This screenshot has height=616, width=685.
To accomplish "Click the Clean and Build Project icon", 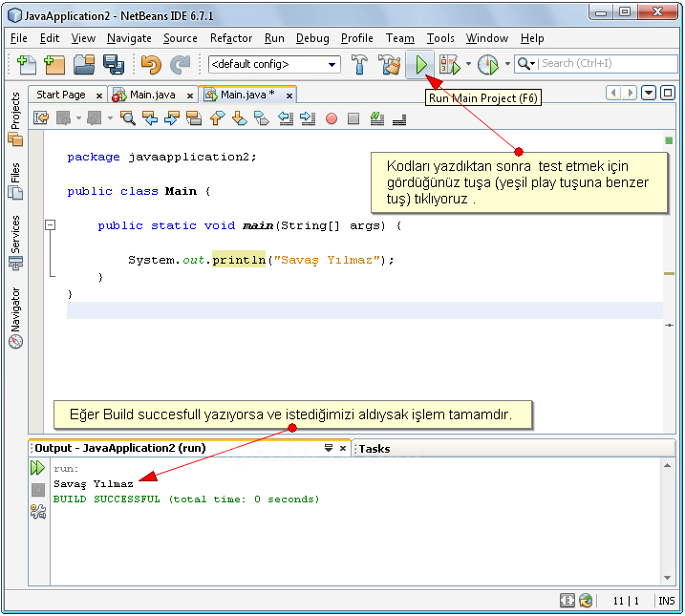I will (389, 65).
